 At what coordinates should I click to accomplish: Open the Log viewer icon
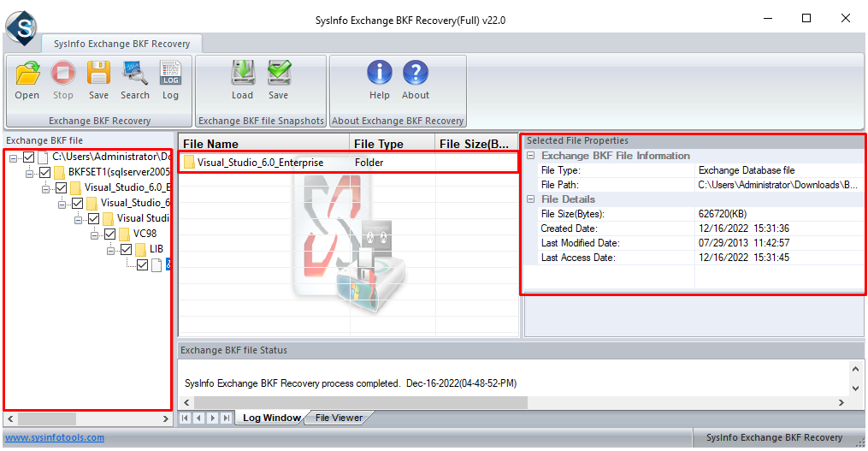pyautogui.click(x=170, y=73)
